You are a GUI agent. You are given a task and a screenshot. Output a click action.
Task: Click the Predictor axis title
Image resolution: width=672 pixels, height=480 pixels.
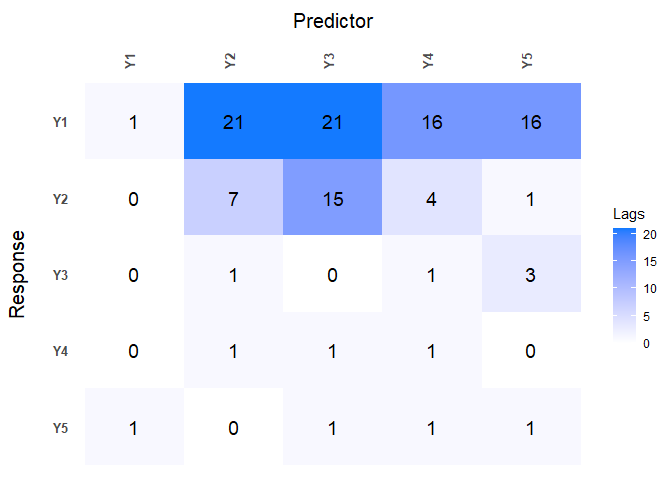click(333, 21)
